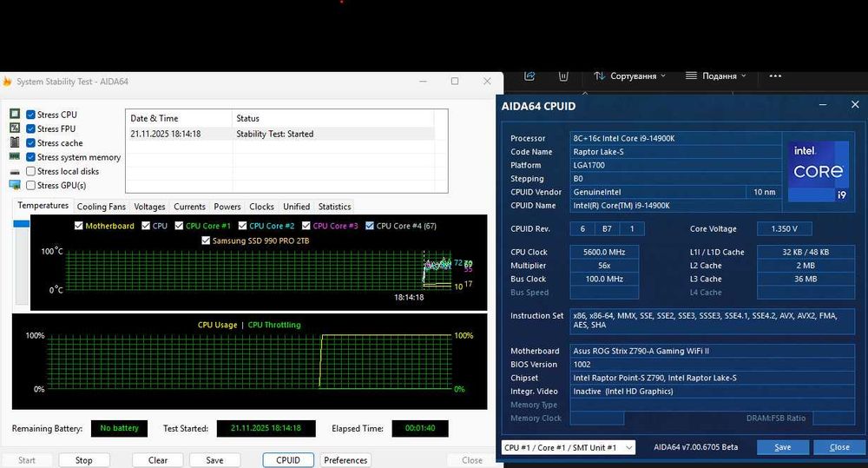Viewport: 868px width, 468px height.
Task: Switch to the Powers tab
Action: (x=227, y=207)
